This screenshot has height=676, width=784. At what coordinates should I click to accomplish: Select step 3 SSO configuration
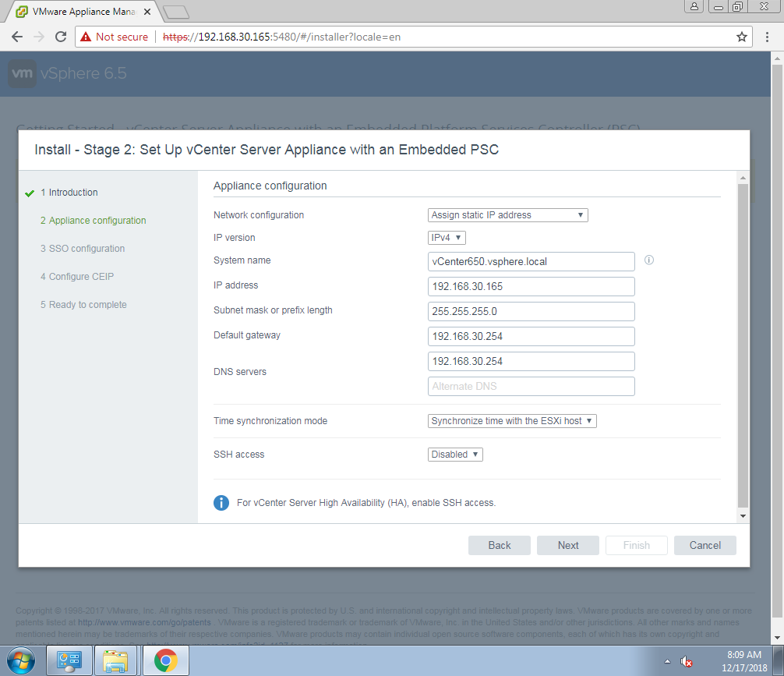pyautogui.click(x=83, y=249)
